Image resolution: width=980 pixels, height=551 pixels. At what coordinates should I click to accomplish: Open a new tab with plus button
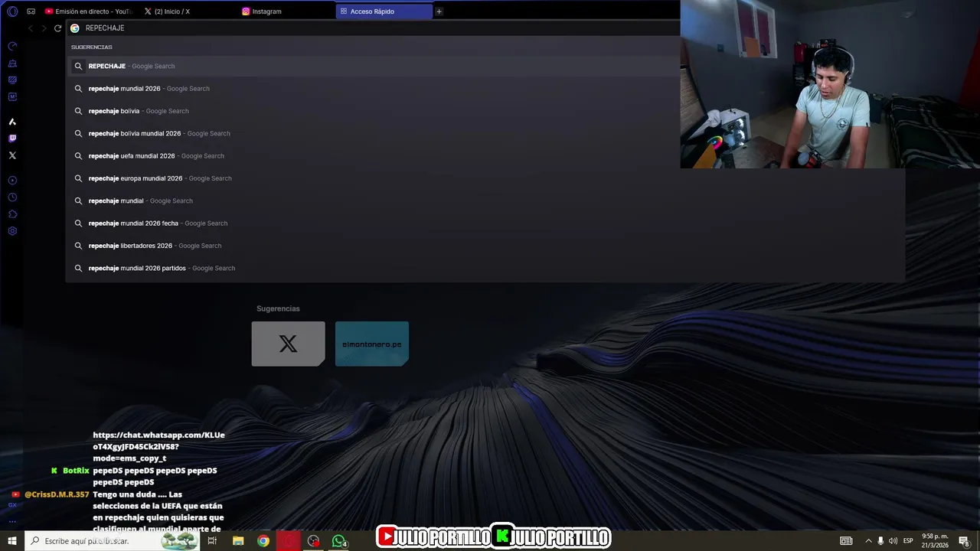tap(439, 11)
